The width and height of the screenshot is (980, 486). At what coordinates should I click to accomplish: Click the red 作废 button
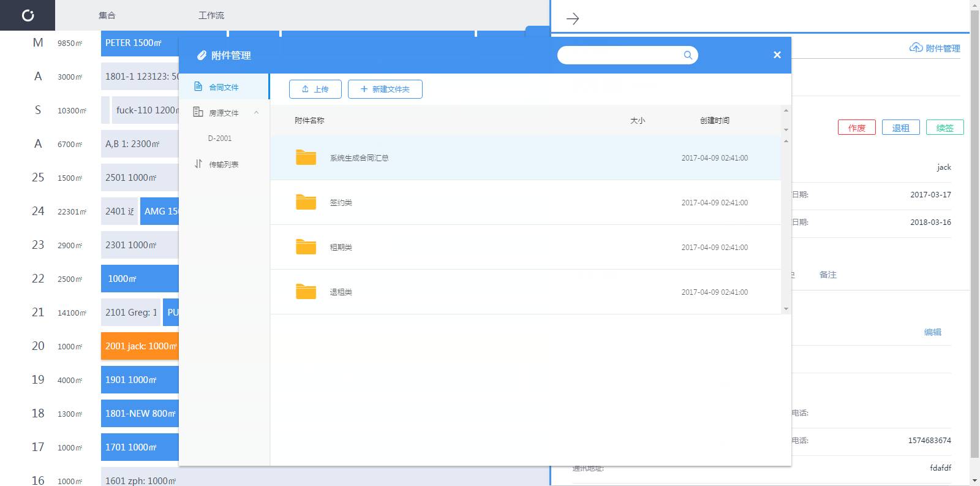pyautogui.click(x=857, y=127)
